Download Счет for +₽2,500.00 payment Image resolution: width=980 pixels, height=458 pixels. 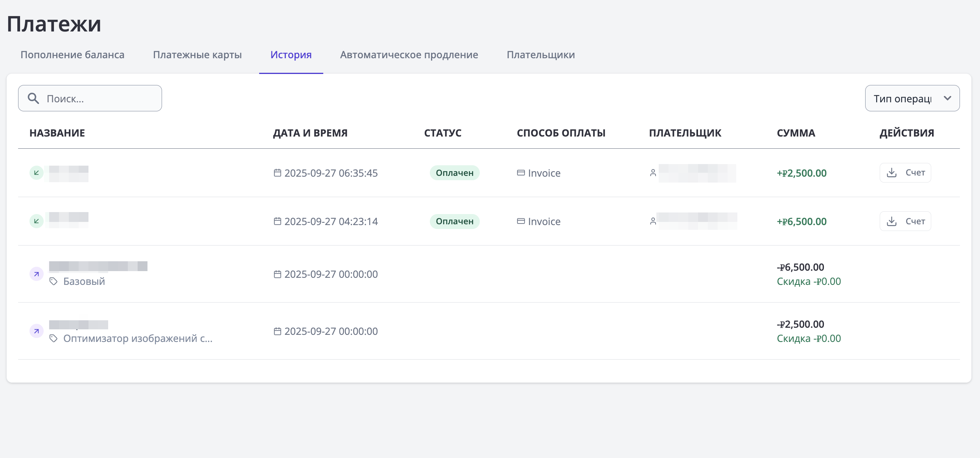click(905, 173)
